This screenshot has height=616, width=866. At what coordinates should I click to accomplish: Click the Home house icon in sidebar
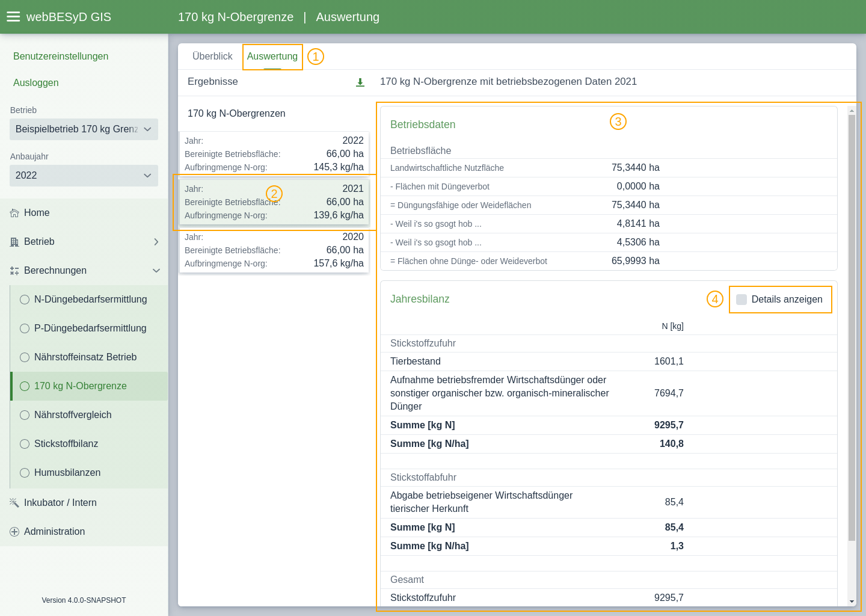point(14,213)
